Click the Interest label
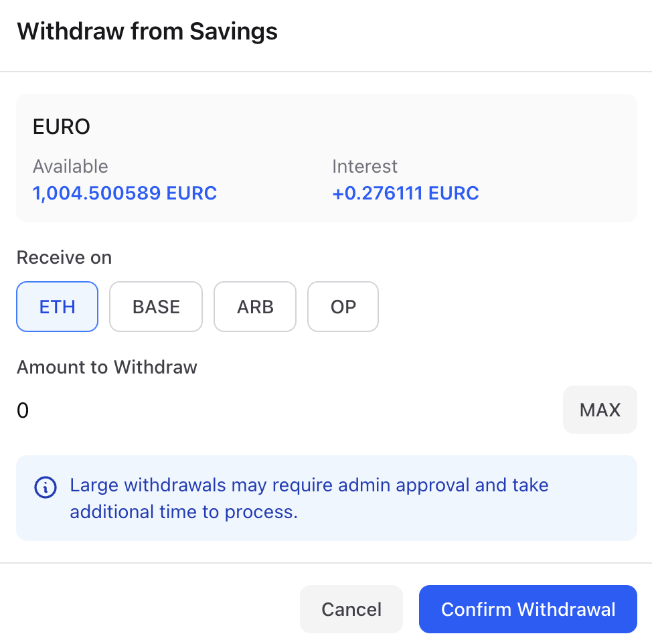 pyautogui.click(x=365, y=166)
